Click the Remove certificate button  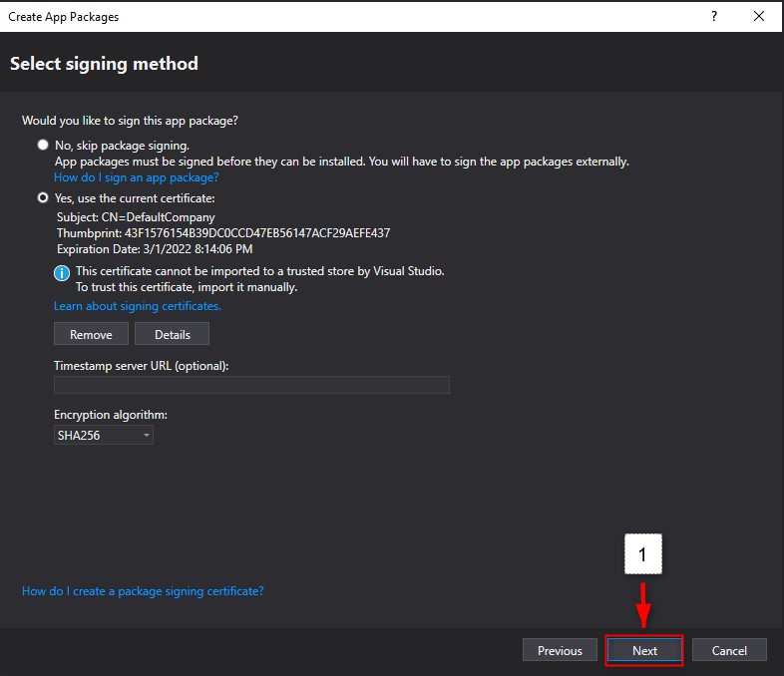91,334
